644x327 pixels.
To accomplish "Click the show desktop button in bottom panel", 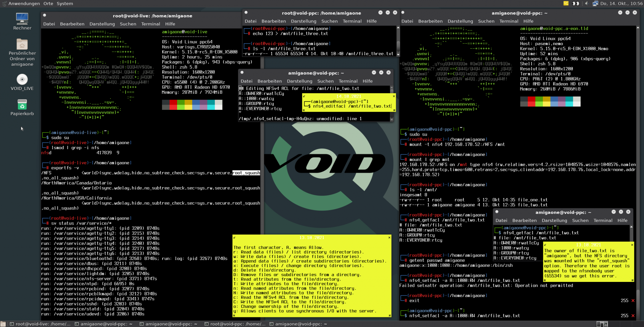I will (x=3, y=324).
